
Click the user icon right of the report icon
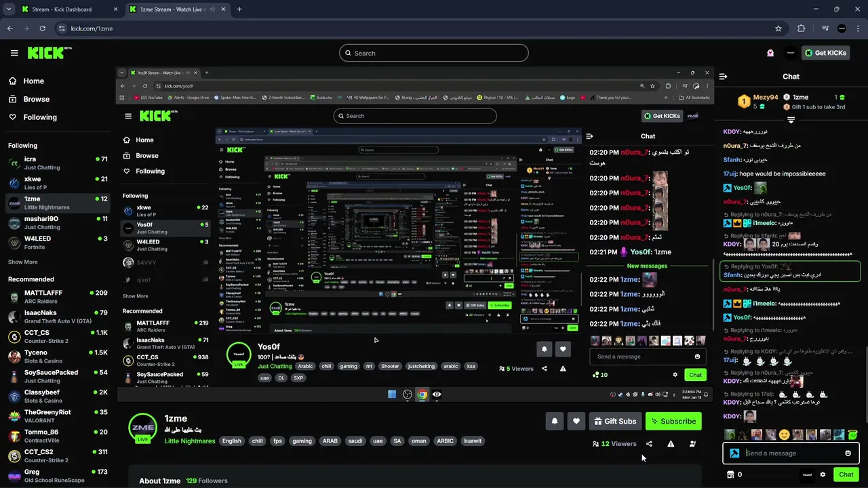click(x=692, y=444)
